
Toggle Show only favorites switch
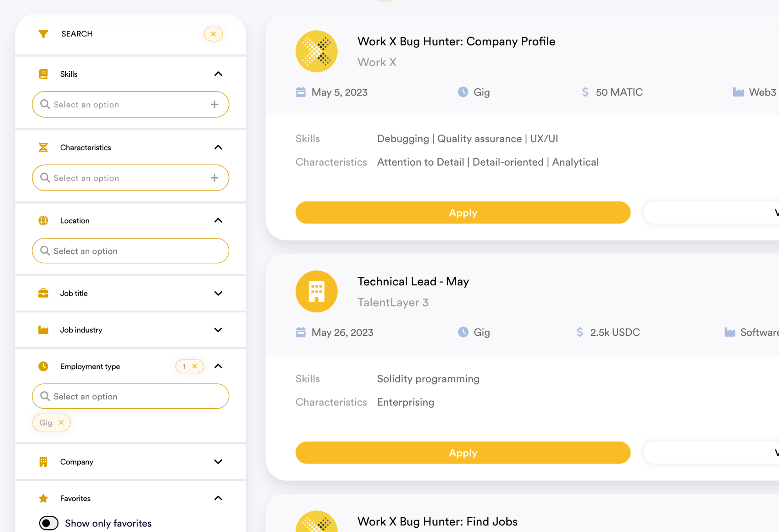pos(49,523)
